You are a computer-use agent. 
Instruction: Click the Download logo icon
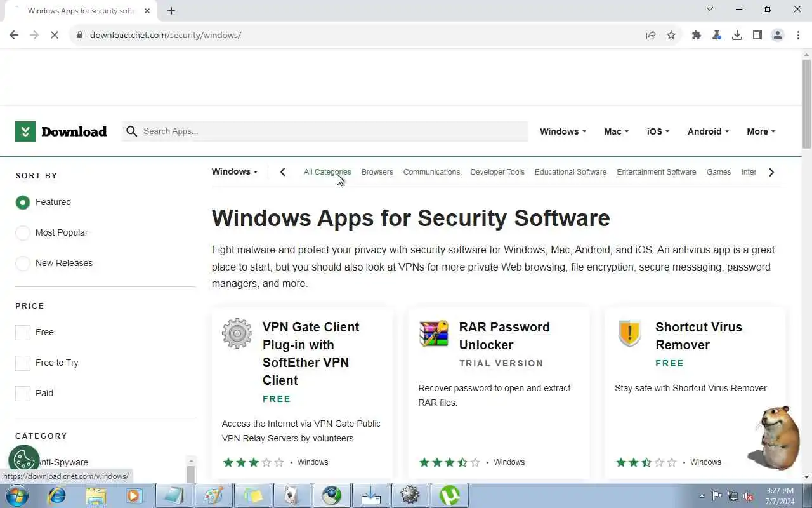(x=25, y=131)
